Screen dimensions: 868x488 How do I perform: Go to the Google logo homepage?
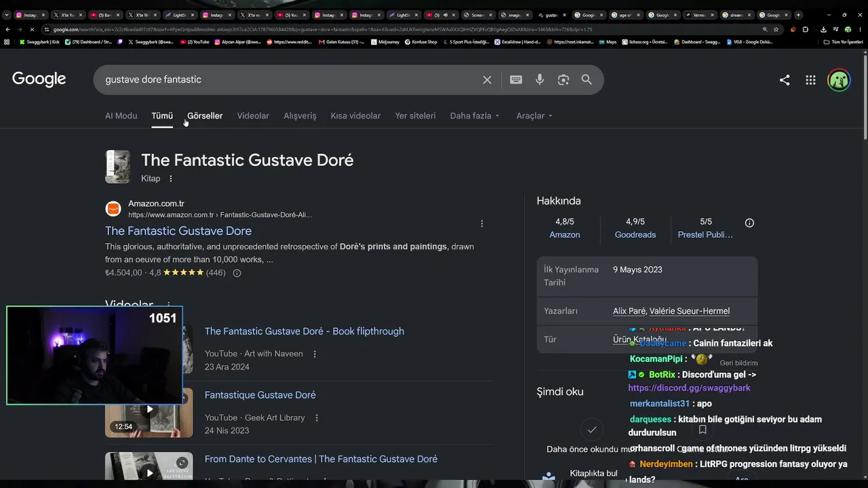coord(39,79)
